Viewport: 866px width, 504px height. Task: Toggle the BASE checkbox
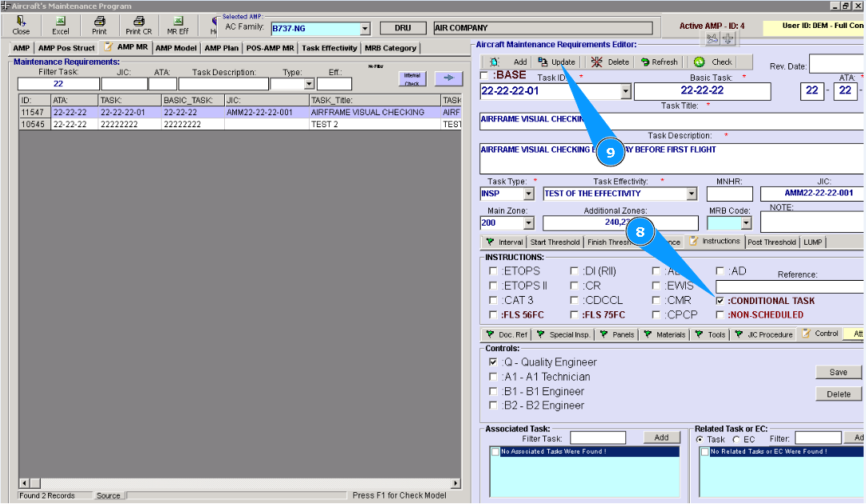[x=484, y=75]
